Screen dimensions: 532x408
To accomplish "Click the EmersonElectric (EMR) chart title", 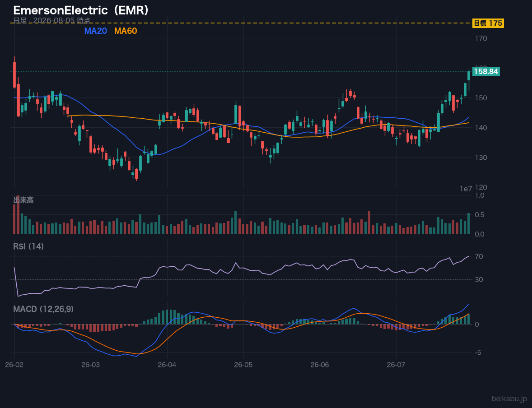I will 81,10.
